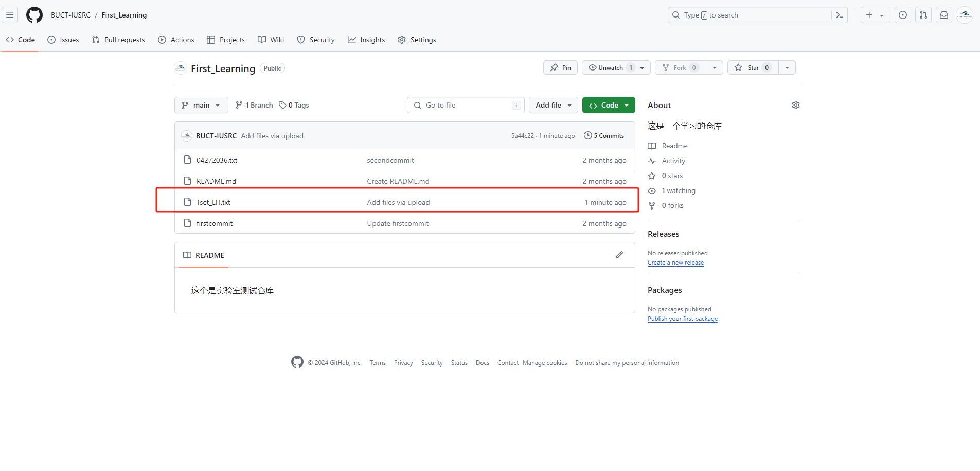
Task: Switch to the Pull requests tab
Action: coord(118,40)
